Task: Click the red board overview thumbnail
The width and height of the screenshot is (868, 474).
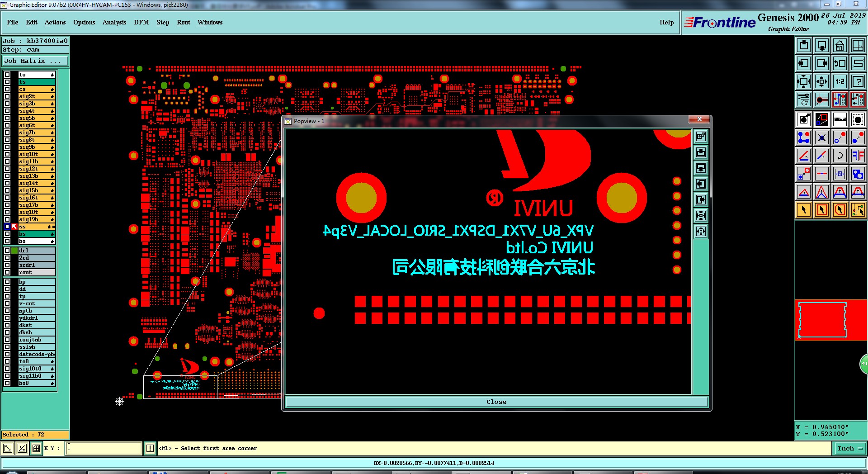Action: (831, 320)
